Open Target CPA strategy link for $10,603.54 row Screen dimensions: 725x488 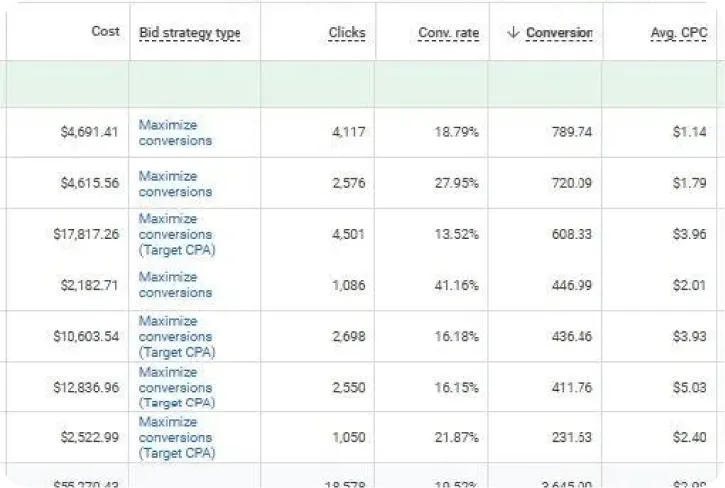(x=177, y=336)
